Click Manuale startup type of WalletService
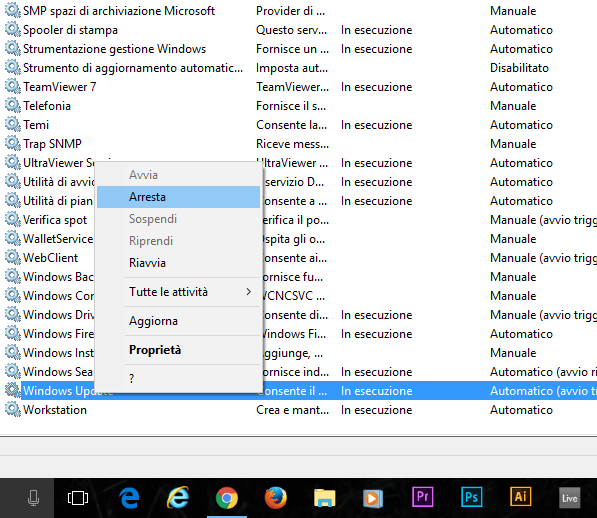 coord(513,239)
